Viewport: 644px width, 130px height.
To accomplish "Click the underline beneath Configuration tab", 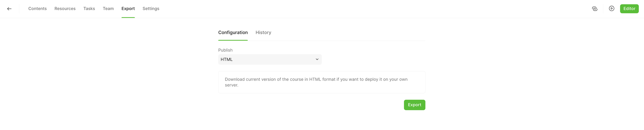I will click(233, 40).
